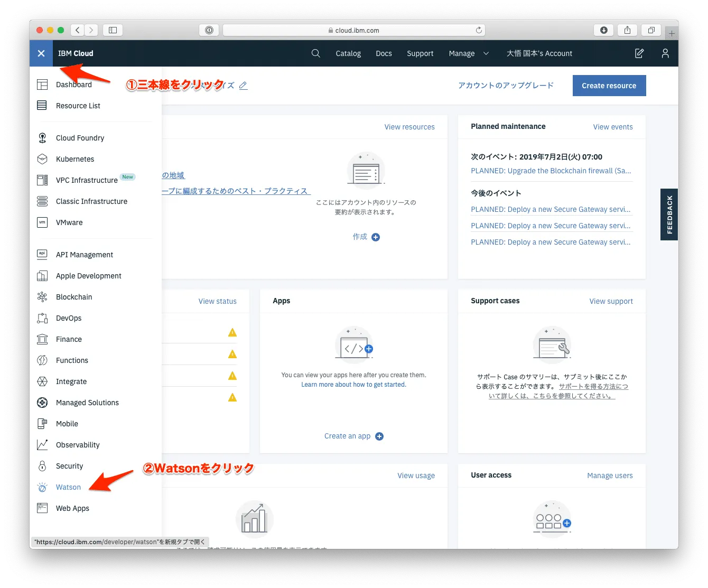Image resolution: width=708 pixels, height=588 pixels.
Task: Click the IBM Cloud logo text
Action: pyautogui.click(x=76, y=53)
